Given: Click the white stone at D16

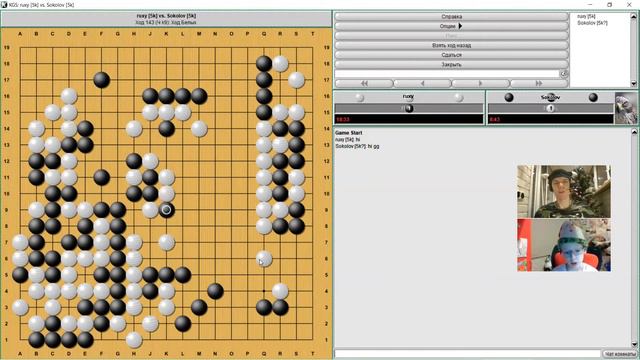Looking at the screenshot, I should [69, 96].
